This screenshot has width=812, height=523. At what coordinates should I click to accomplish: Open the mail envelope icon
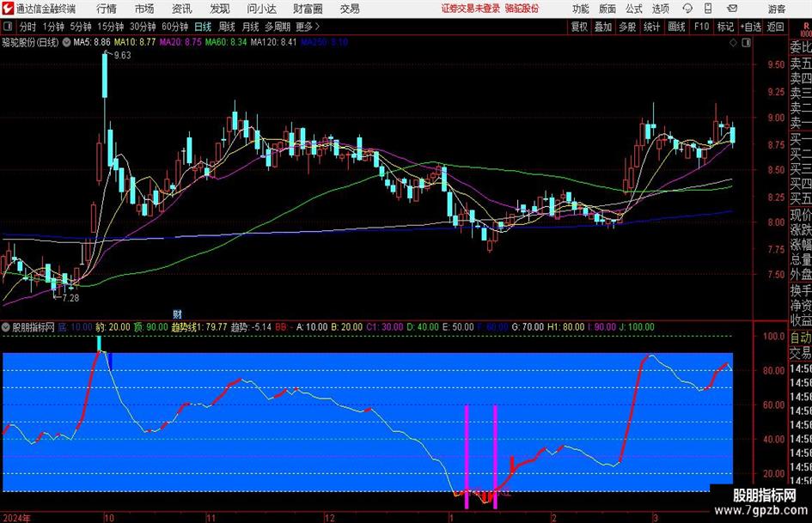[x=732, y=9]
